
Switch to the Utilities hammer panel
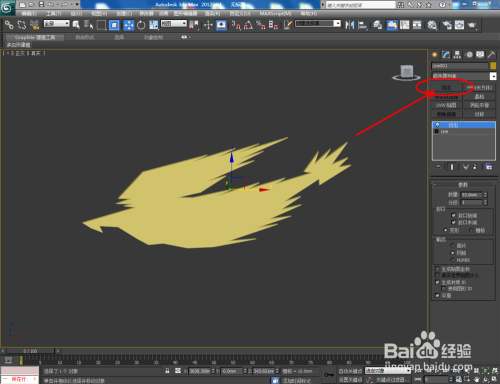491,55
